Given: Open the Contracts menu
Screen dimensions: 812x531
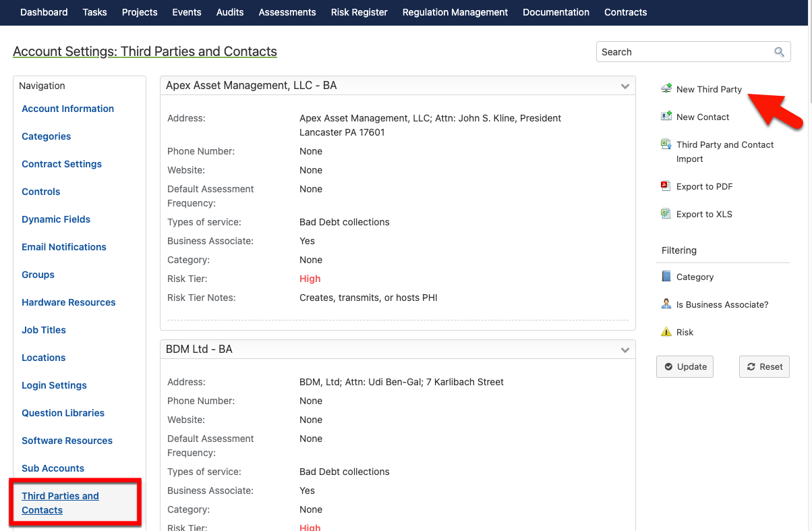Looking at the screenshot, I should pyautogui.click(x=626, y=12).
